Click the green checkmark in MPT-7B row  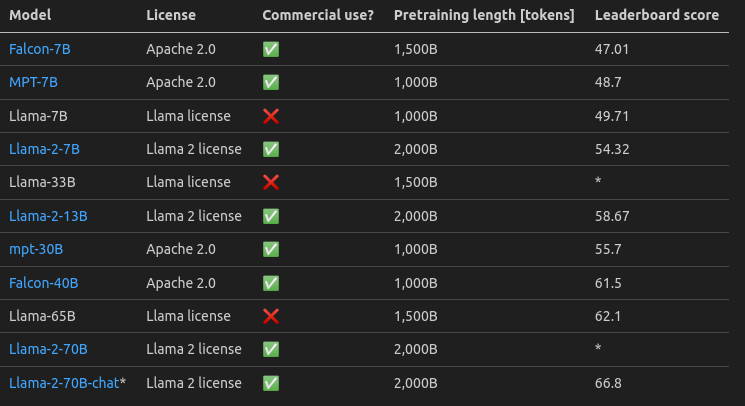pyautogui.click(x=270, y=82)
